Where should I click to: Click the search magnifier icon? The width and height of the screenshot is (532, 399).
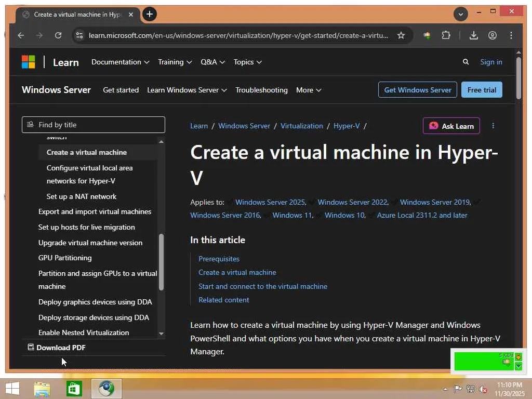(466, 62)
